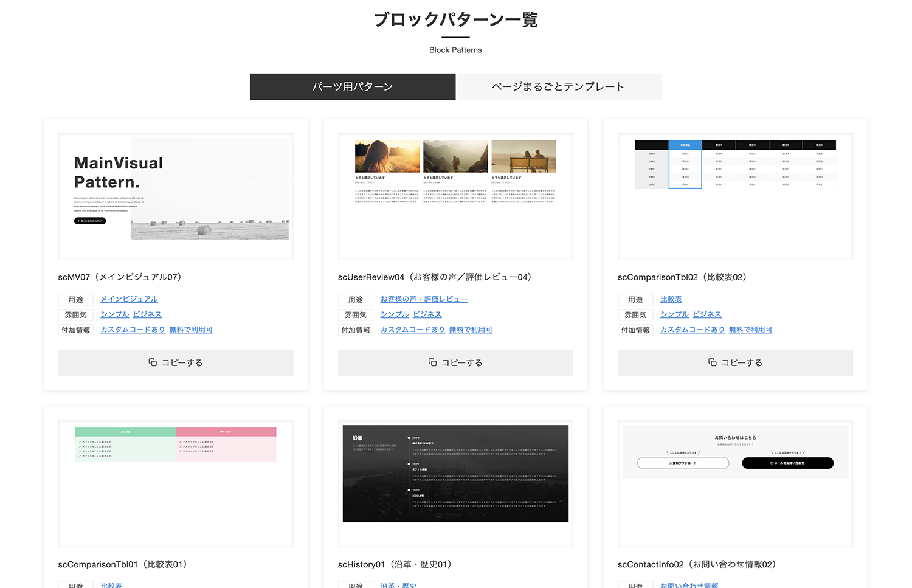Click the 比較表 link under scComparisonTbl02
Image resolution: width=912 pixels, height=588 pixels.
(671, 299)
